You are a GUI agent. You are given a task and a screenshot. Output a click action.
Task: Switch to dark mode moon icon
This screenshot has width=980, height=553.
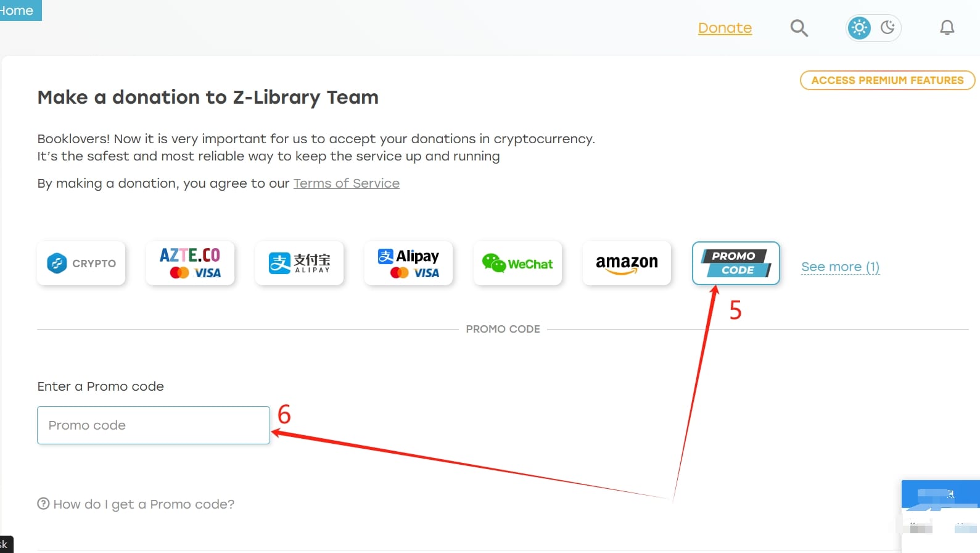(x=887, y=28)
